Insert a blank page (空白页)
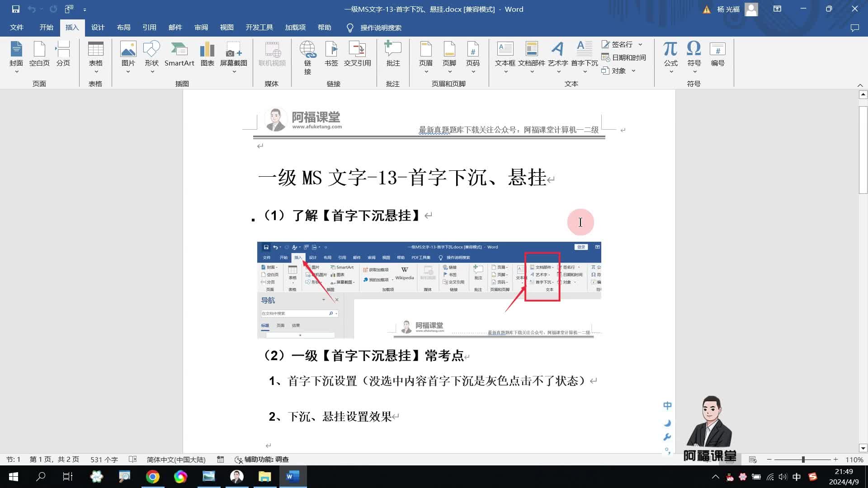The width and height of the screenshot is (868, 488). click(x=39, y=54)
